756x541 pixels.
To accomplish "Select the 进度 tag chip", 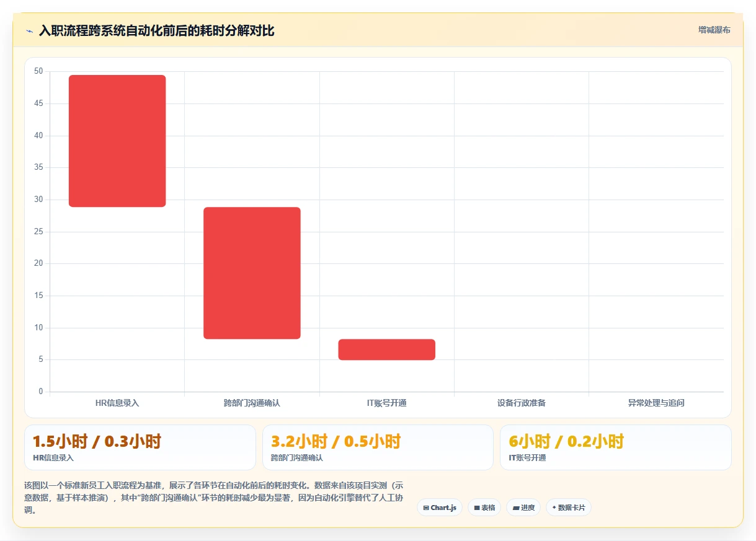I will pos(523,508).
